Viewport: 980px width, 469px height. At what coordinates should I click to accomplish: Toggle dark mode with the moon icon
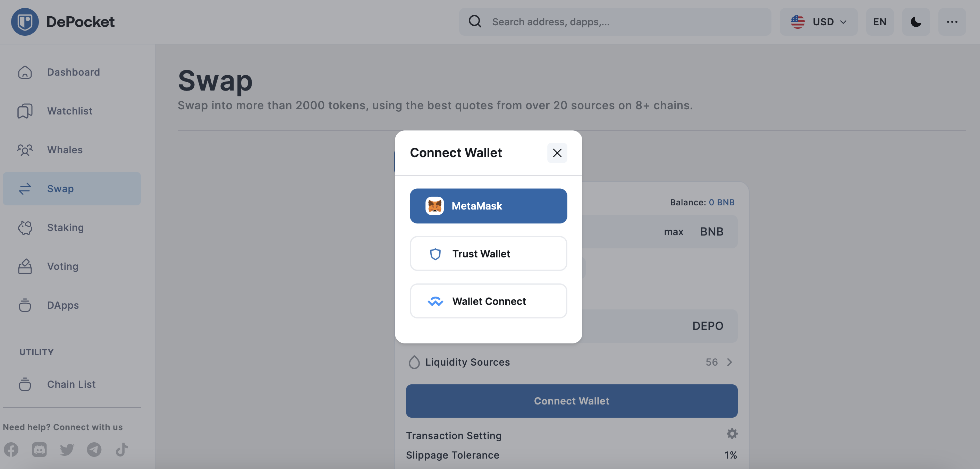(916, 22)
